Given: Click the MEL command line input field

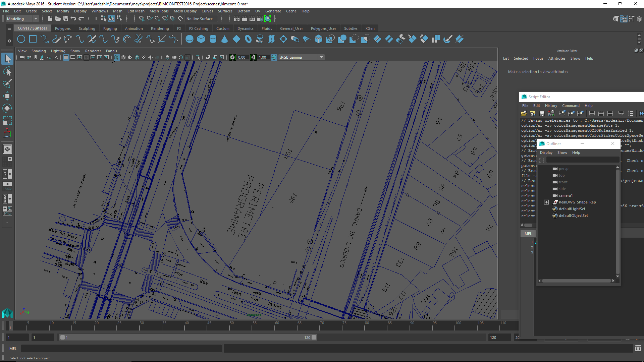Looking at the screenshot, I should click(x=121, y=349).
